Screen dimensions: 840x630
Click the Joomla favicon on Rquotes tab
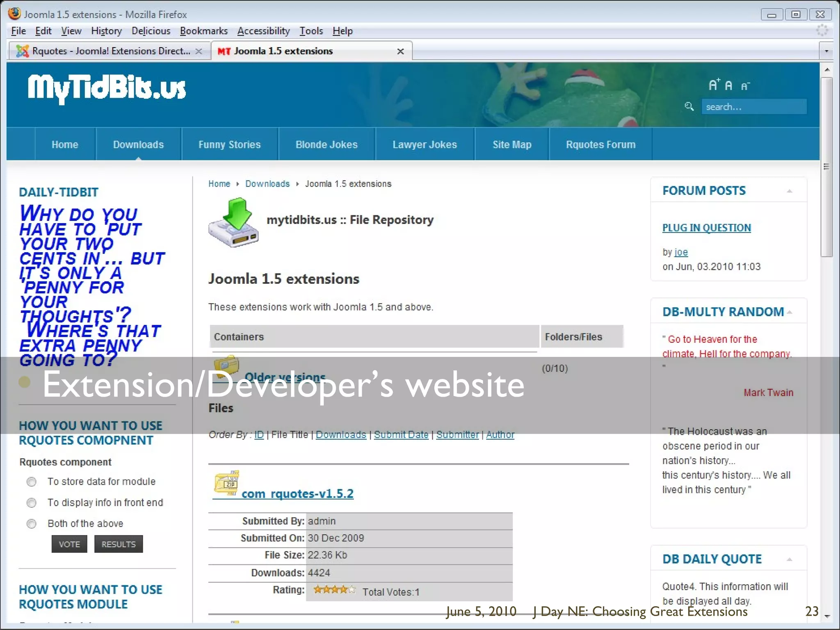coord(22,51)
